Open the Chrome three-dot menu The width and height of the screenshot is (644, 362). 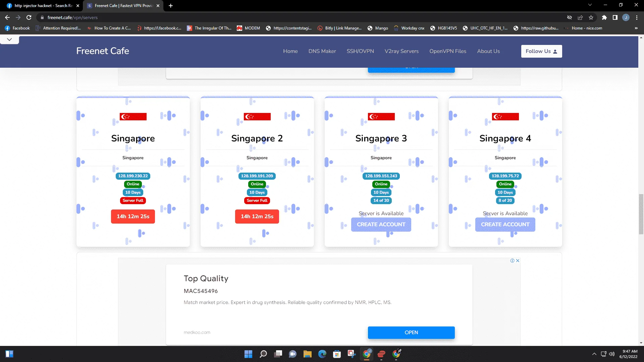tap(637, 17)
